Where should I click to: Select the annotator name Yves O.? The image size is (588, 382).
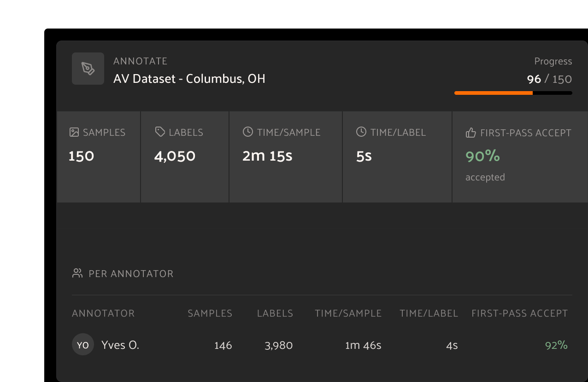click(x=120, y=345)
